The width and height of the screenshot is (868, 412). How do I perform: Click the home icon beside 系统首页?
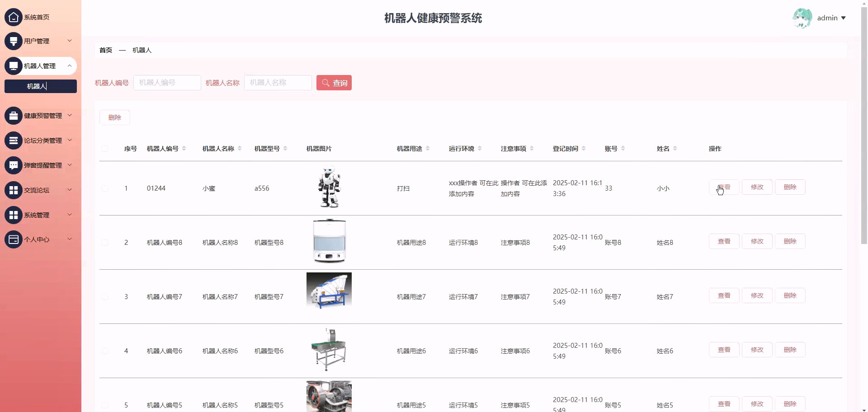point(14,17)
